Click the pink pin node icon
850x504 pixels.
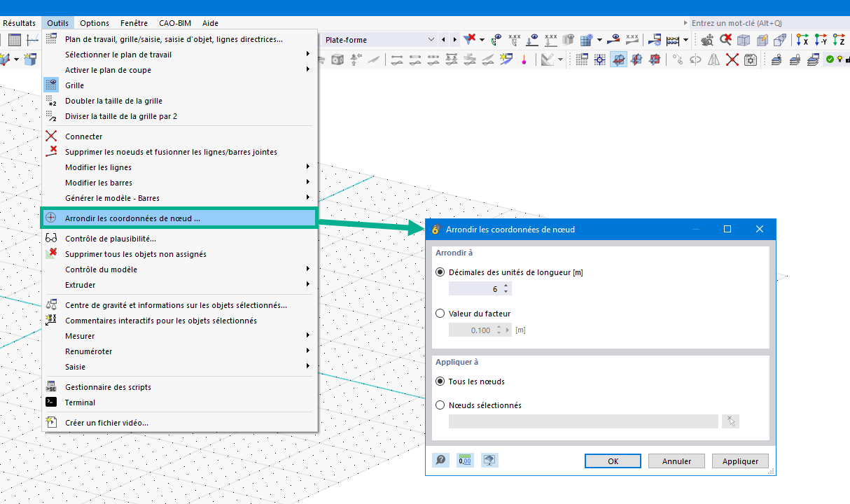click(x=524, y=59)
